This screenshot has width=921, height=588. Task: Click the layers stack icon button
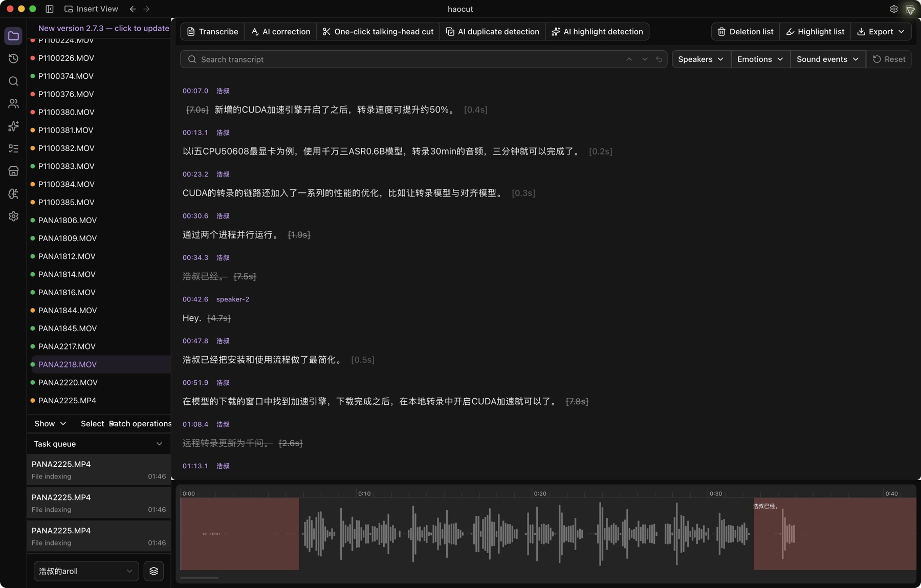(x=153, y=571)
